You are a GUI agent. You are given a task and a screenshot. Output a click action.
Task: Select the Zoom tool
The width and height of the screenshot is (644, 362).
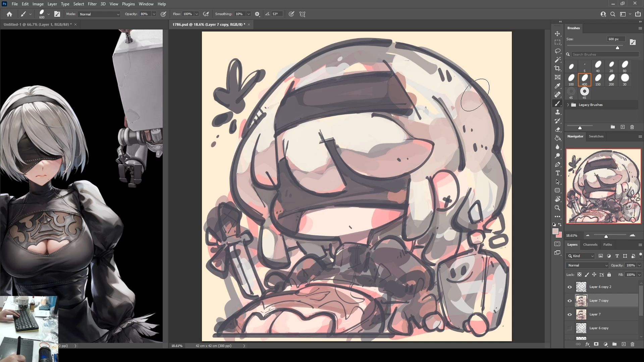(x=557, y=208)
